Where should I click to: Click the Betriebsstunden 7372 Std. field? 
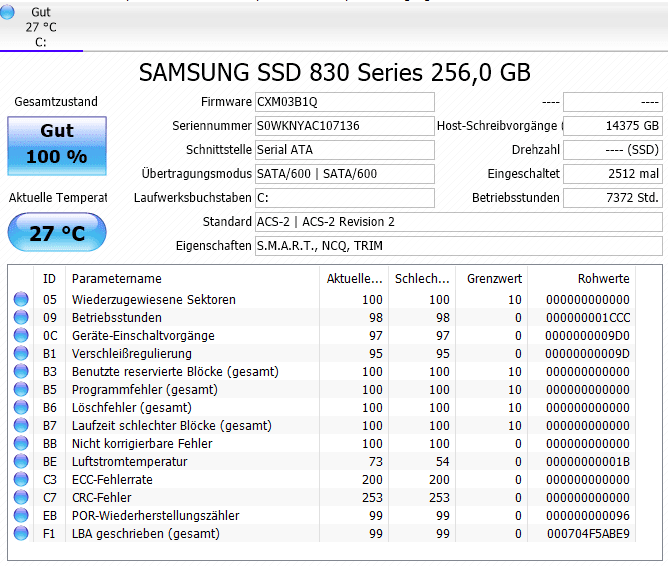(x=613, y=198)
